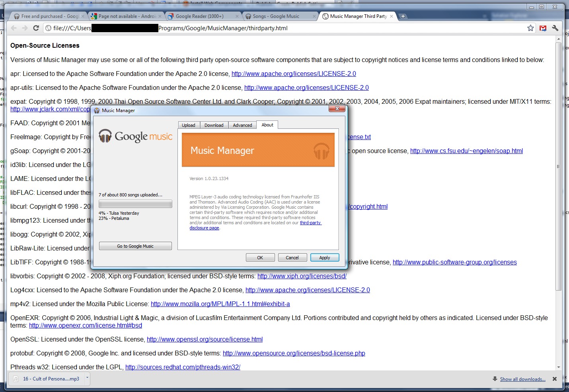
Task: Open OpenEXR license.html#bsd link
Action: pyautogui.click(x=86, y=326)
